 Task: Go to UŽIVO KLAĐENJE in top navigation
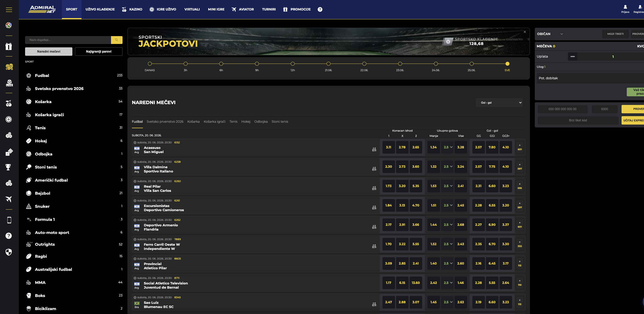click(100, 9)
